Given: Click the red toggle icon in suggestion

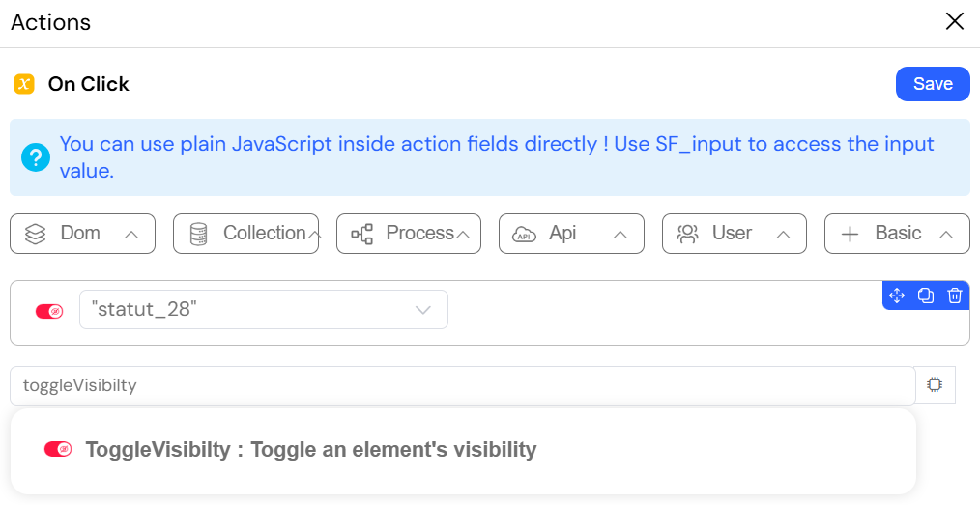Looking at the screenshot, I should click(58, 449).
